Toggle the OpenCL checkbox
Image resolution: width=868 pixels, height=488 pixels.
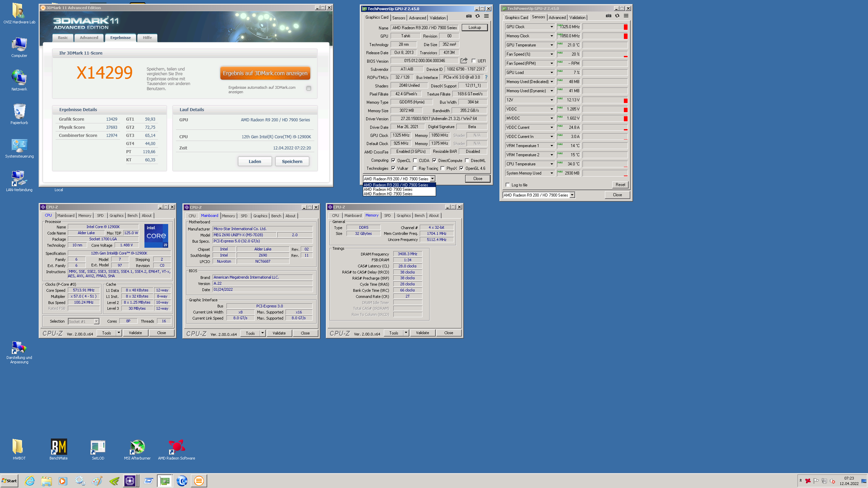393,161
